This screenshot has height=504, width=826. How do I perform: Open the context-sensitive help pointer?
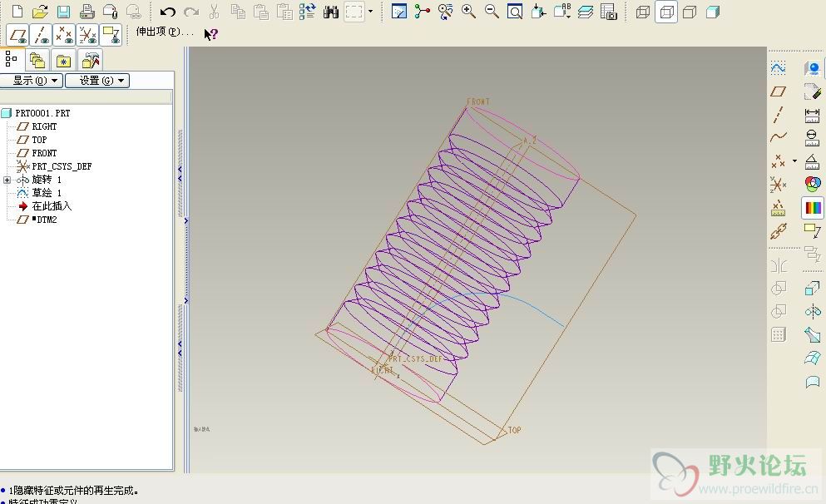coord(210,34)
